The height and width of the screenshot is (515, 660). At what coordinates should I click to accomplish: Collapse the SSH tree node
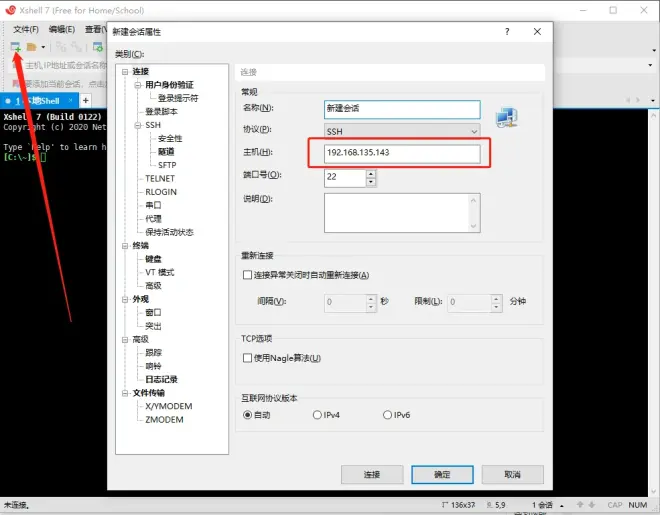[x=138, y=125]
